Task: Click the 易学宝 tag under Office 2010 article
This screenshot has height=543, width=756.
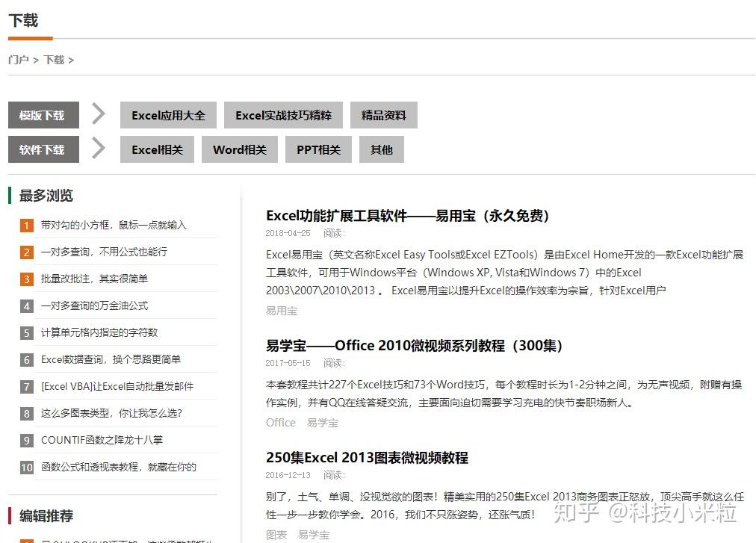Action: [323, 423]
